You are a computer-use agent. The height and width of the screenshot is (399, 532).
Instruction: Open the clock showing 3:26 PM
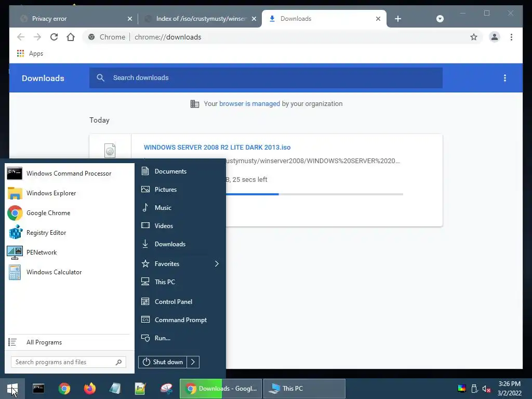(x=509, y=389)
